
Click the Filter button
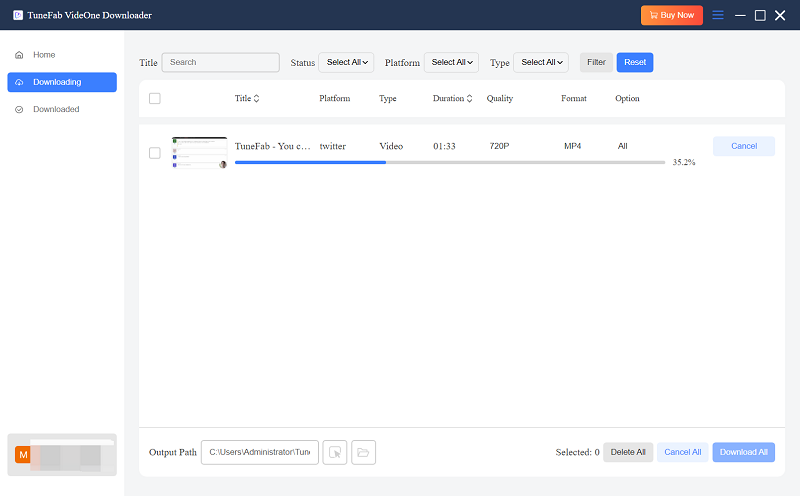pos(596,62)
